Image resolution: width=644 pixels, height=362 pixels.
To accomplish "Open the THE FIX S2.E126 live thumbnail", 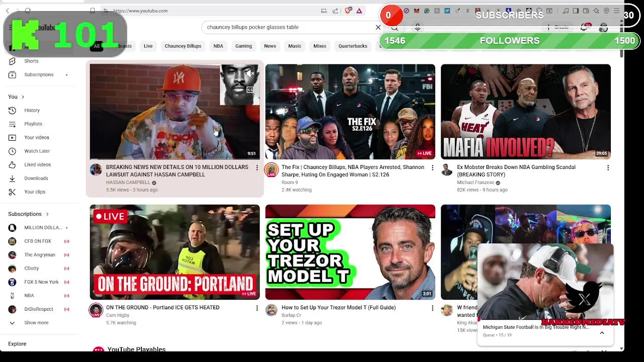I will (350, 112).
